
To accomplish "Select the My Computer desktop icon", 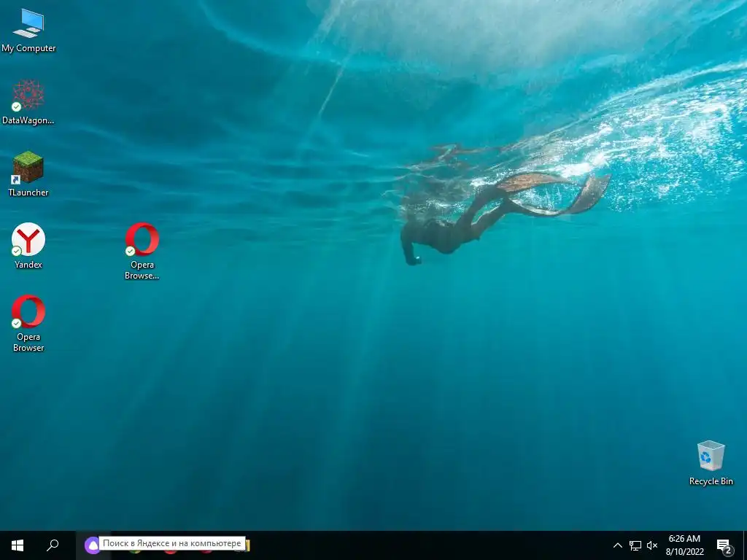I will [x=28, y=31].
